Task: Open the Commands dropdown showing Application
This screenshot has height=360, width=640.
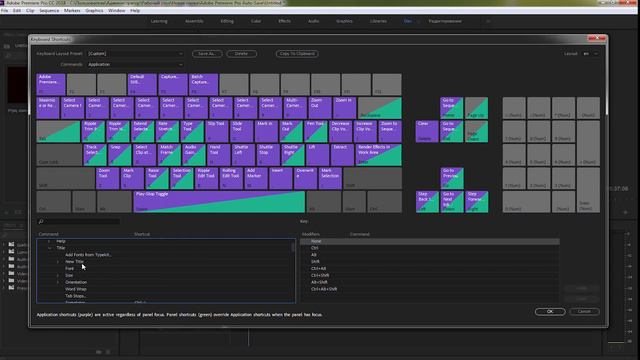Action: tap(135, 64)
